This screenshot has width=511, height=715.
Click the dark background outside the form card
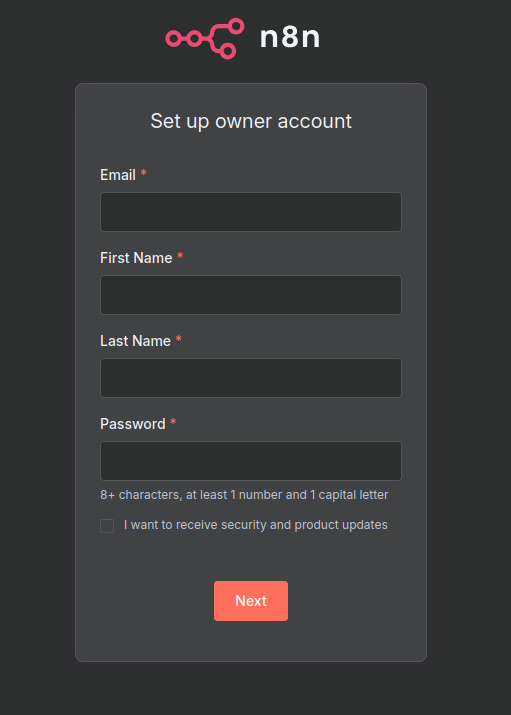pos(470,365)
